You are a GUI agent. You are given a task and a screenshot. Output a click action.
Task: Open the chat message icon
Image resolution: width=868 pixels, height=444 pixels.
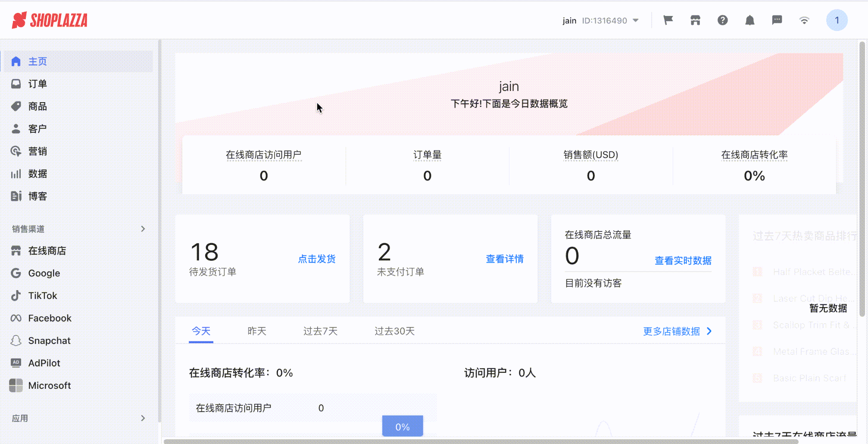point(777,20)
